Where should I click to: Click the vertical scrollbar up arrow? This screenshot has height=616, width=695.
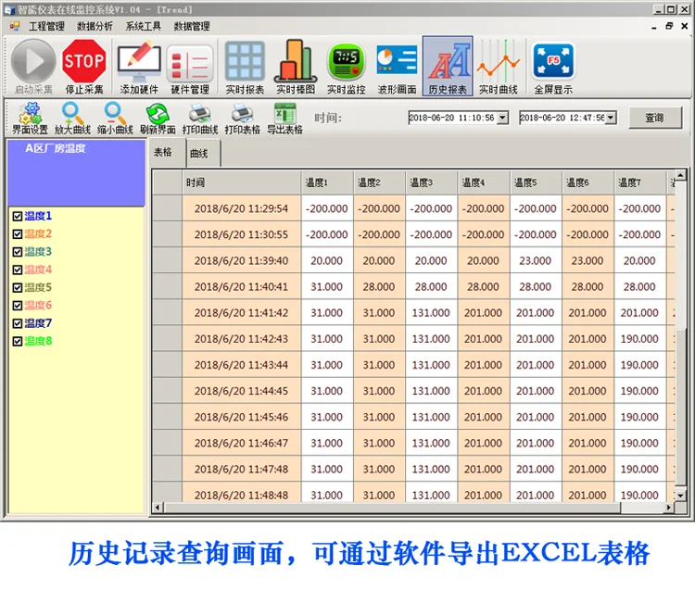tap(680, 174)
